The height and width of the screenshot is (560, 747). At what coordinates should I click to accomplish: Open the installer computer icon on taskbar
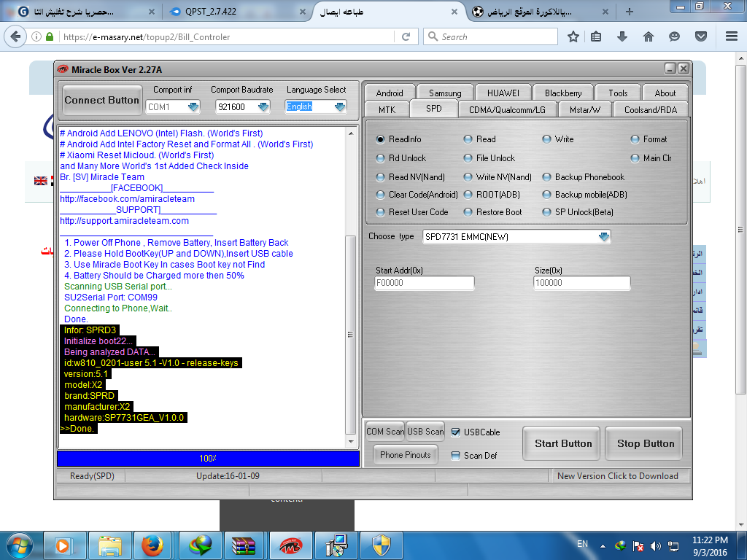[336, 545]
